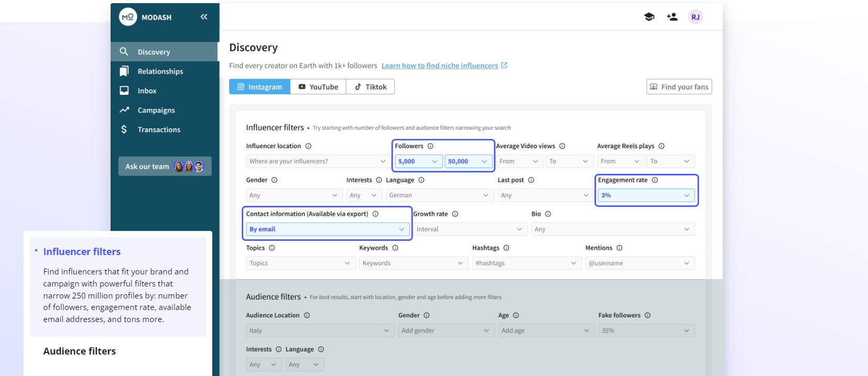Collapse the sidebar with double chevron icon
This screenshot has width=868, height=376.
[204, 17]
